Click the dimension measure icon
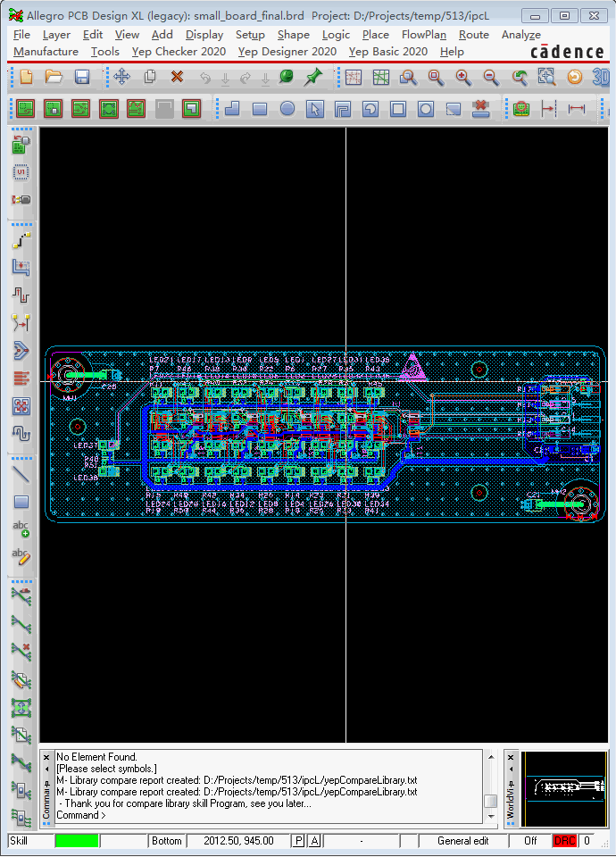616x857 pixels. (x=577, y=109)
